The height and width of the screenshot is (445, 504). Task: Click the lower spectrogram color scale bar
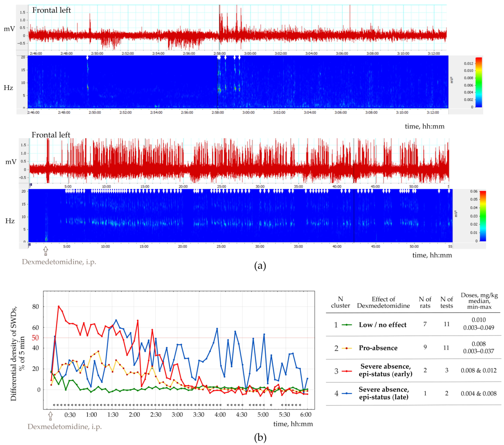click(x=483, y=216)
